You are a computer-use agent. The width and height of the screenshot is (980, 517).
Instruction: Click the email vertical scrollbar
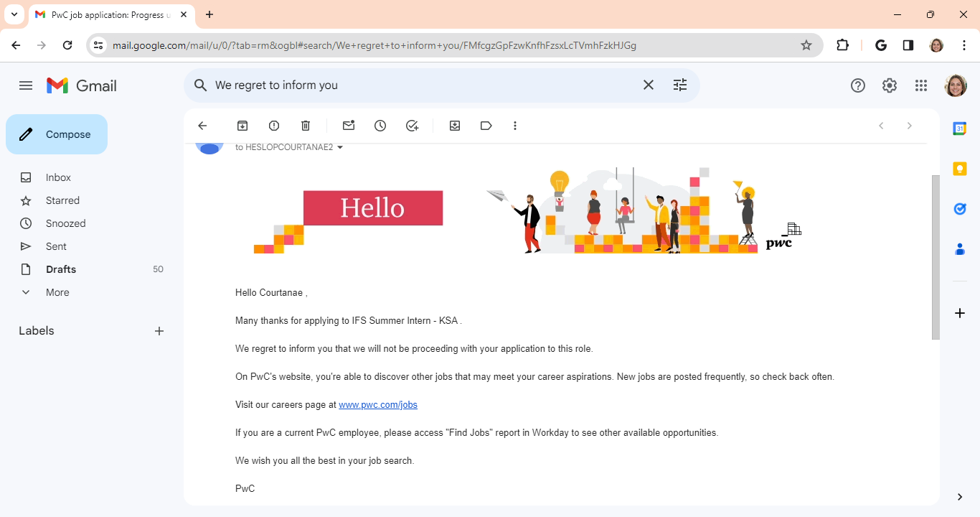tap(936, 257)
